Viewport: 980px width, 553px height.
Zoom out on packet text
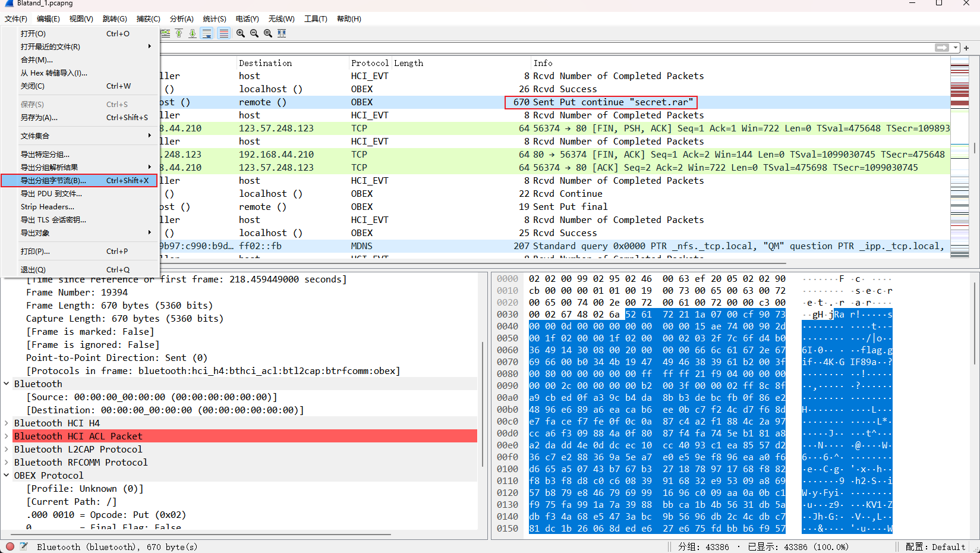tap(254, 33)
